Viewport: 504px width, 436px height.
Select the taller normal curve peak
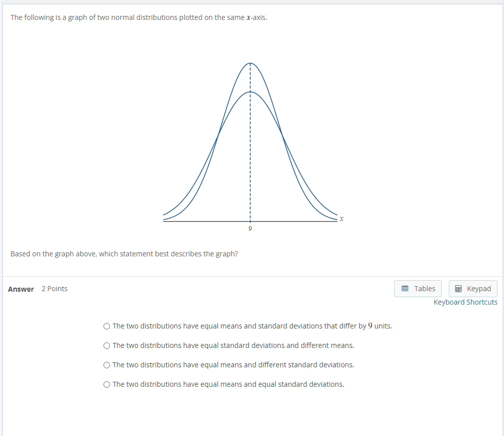click(x=250, y=64)
